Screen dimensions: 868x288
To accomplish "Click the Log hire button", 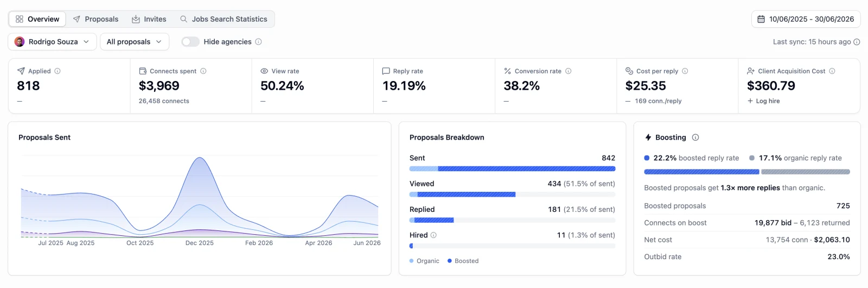I will point(763,101).
